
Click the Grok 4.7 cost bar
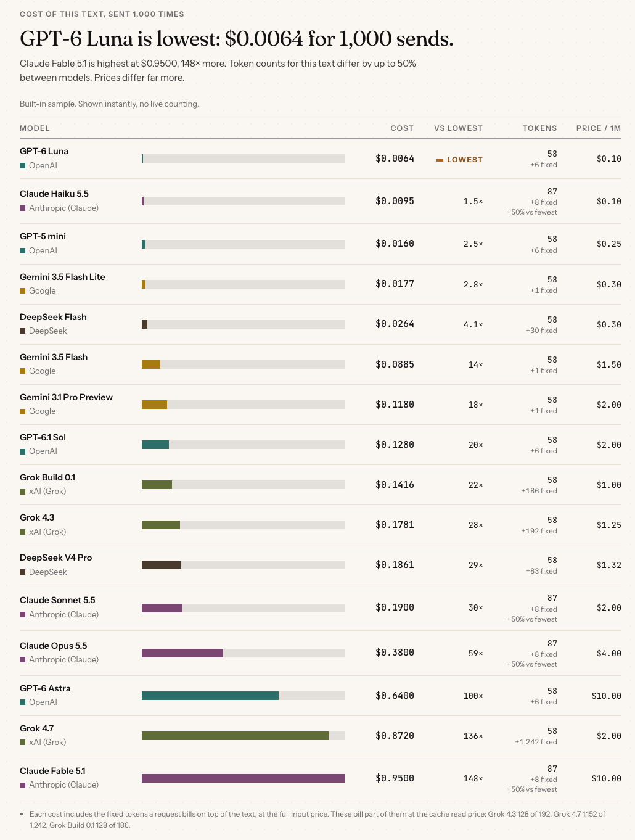coord(235,736)
